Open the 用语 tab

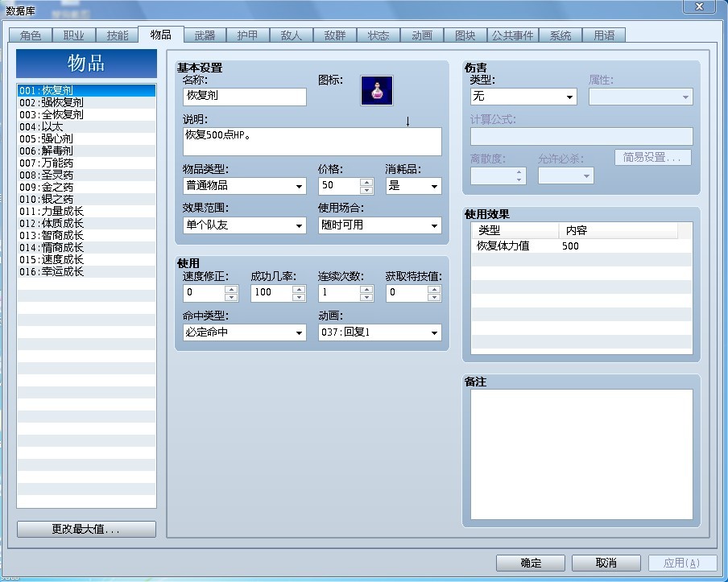[604, 35]
